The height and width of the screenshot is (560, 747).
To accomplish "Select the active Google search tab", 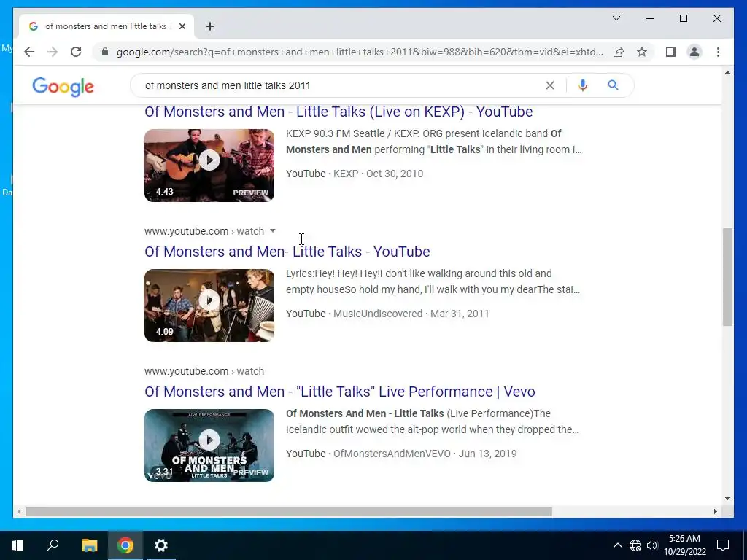I will (107, 26).
